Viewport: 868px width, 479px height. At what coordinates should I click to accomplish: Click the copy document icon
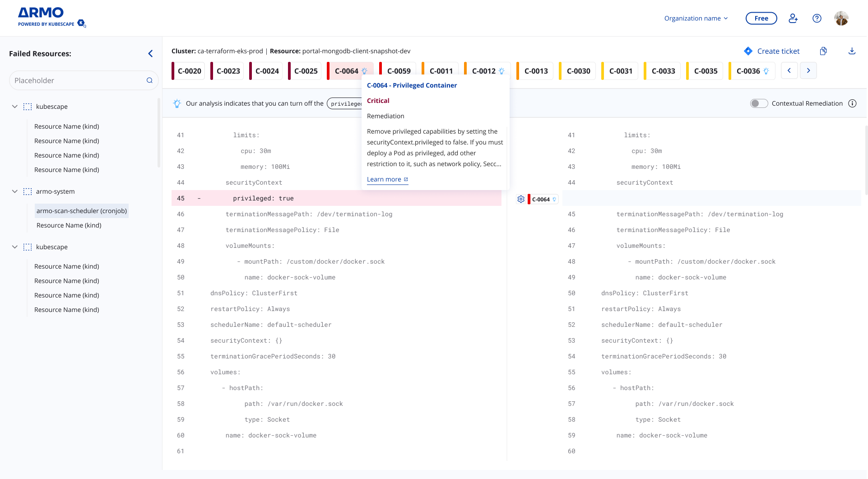click(823, 51)
